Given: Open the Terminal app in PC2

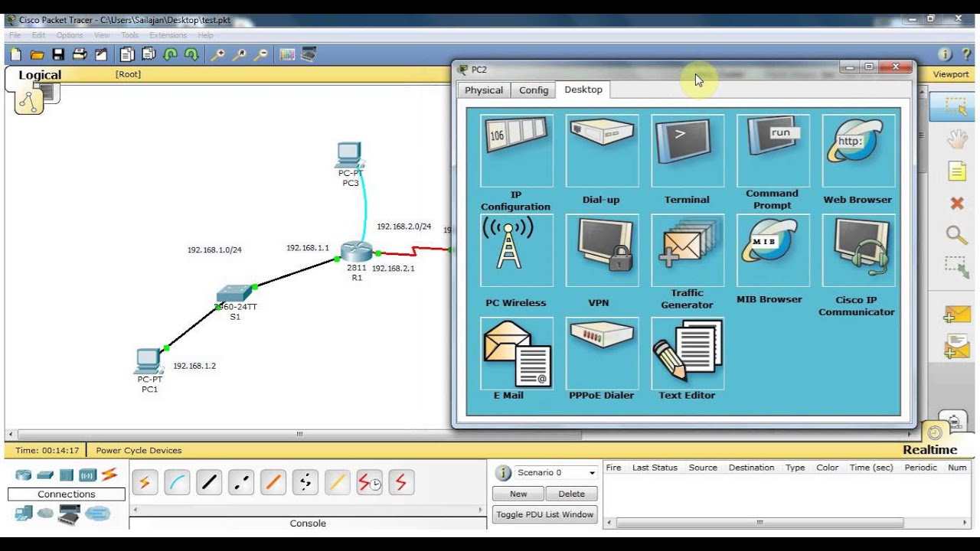Looking at the screenshot, I should tap(688, 151).
